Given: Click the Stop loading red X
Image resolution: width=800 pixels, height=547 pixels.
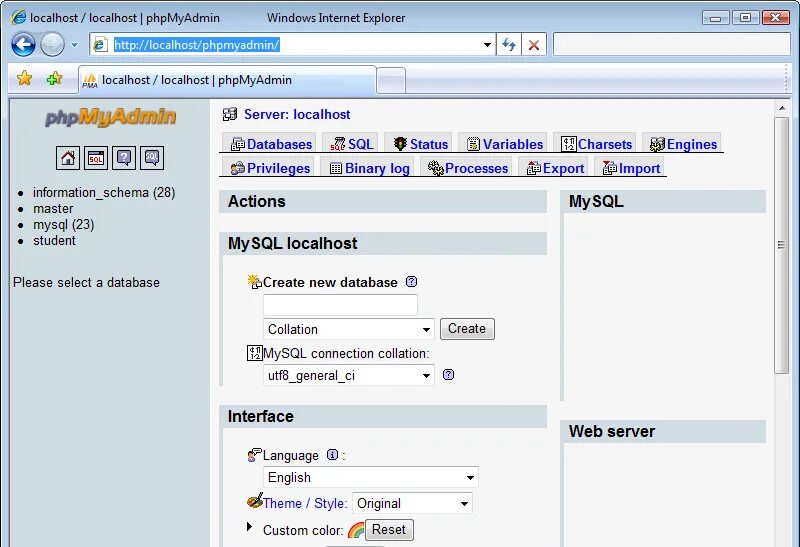Looking at the screenshot, I should [x=534, y=45].
